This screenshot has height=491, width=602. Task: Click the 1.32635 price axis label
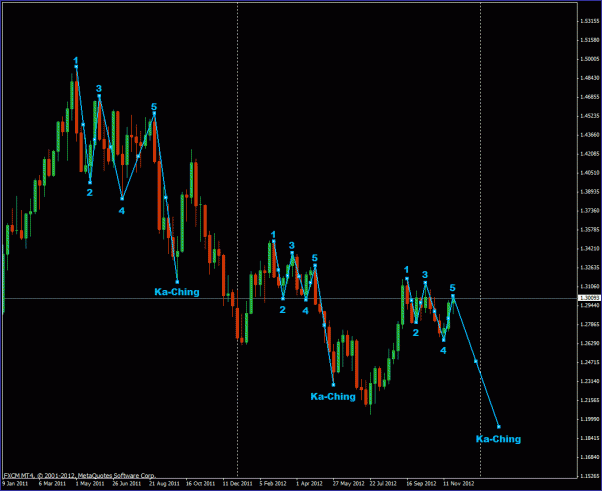[590, 268]
